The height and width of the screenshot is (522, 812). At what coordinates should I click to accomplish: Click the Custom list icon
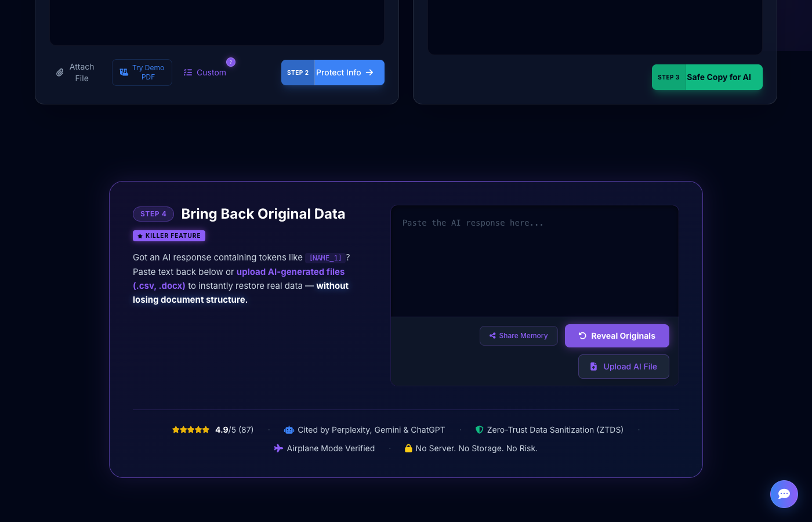pos(188,72)
